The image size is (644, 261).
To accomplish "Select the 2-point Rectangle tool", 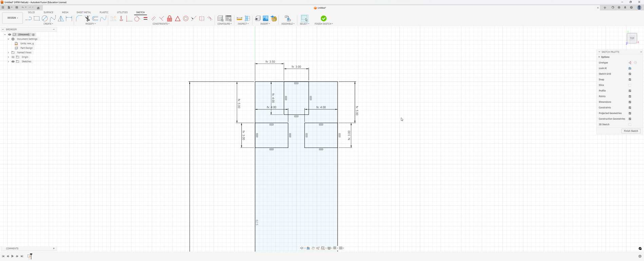I will [x=37, y=18].
